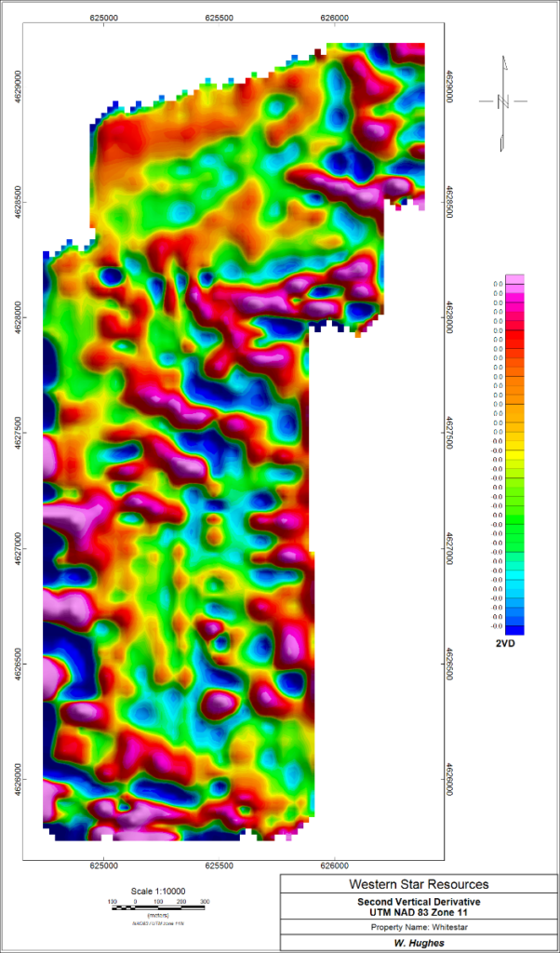Click the "NAD83 / UTM zone 11N" caption
Image resolution: width=560 pixels, height=953 pixels.
click(x=158, y=922)
